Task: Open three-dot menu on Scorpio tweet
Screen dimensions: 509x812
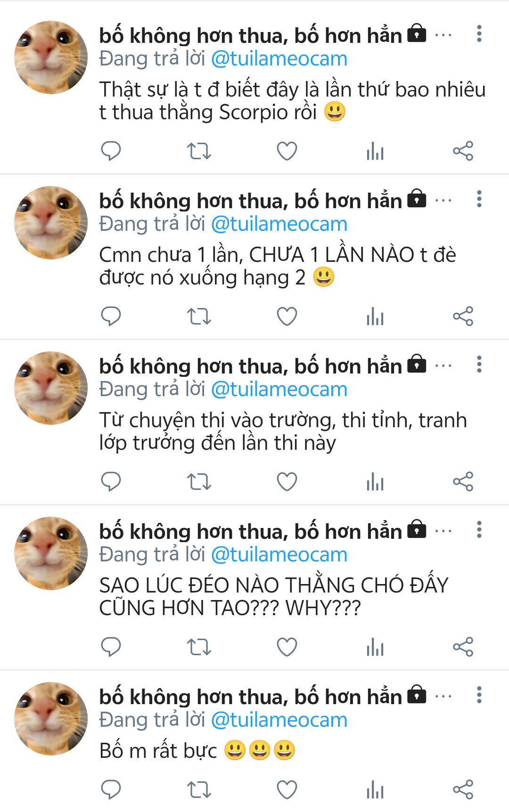Action: tap(479, 34)
